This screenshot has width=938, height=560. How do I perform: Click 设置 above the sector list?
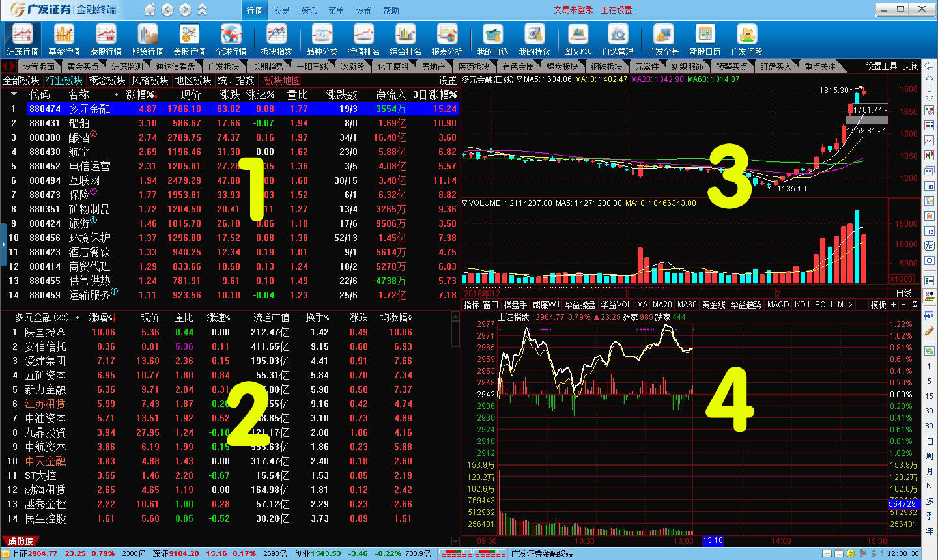pos(448,80)
